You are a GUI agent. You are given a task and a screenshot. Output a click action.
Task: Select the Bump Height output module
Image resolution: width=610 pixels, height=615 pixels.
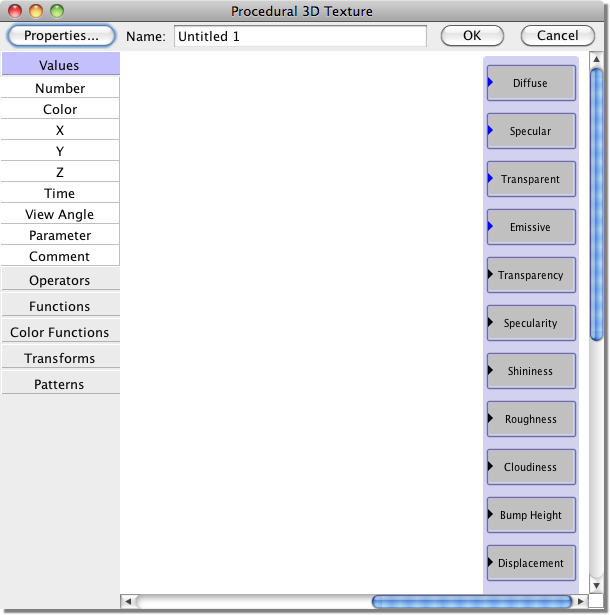click(532, 515)
